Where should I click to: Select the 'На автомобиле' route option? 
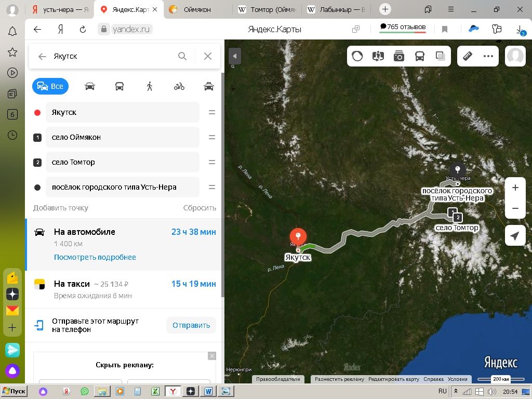[x=124, y=245]
